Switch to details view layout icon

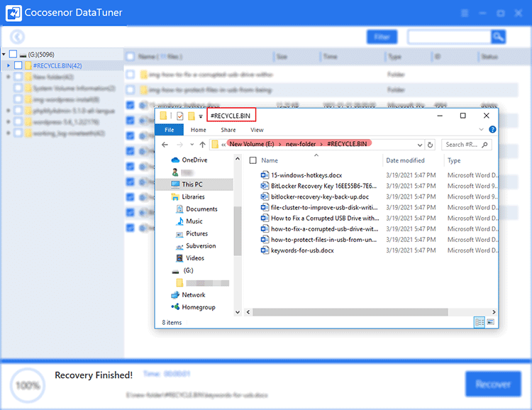[480, 322]
